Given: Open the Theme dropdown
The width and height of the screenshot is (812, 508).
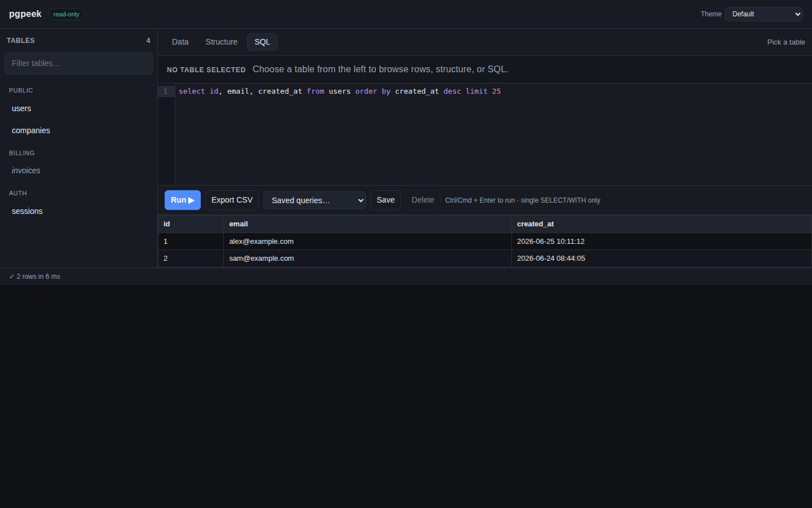Looking at the screenshot, I should tap(764, 14).
